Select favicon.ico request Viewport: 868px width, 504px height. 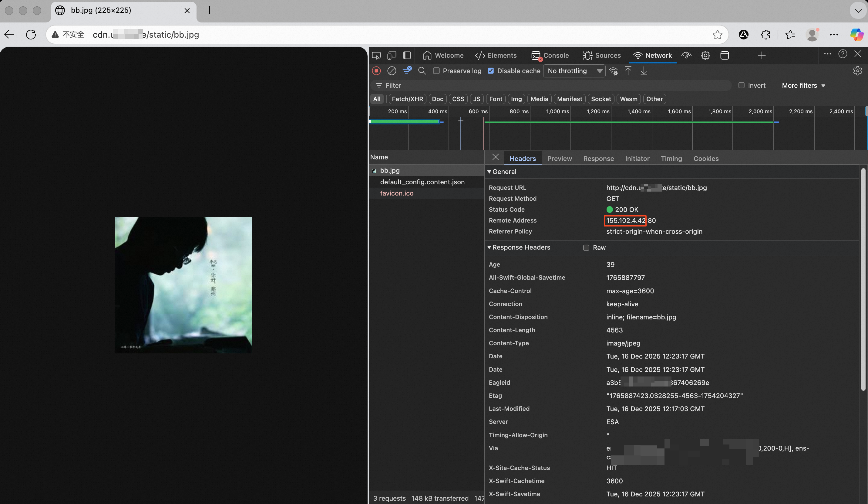[x=396, y=193]
